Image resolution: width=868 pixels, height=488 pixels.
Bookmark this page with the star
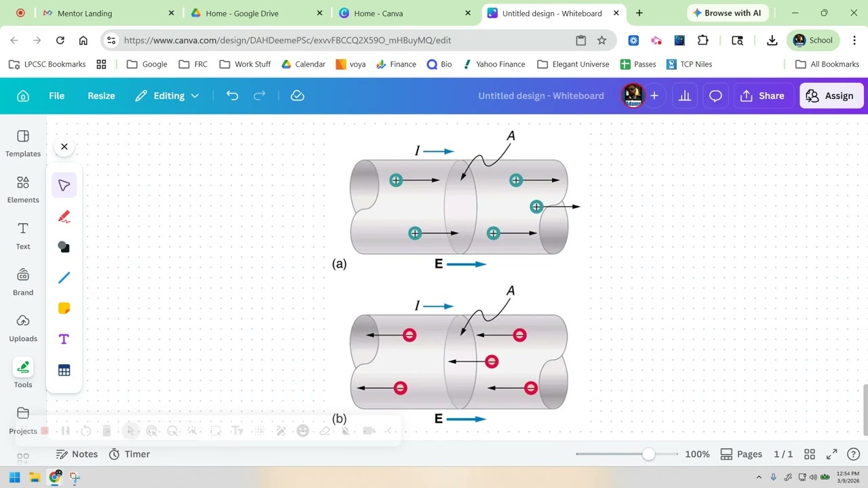click(x=601, y=40)
